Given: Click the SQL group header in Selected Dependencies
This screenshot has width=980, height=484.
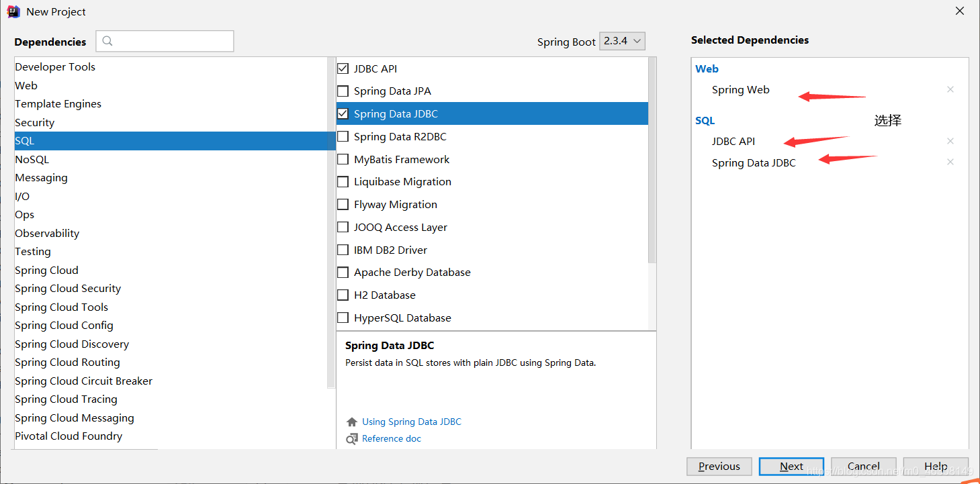Looking at the screenshot, I should click(705, 121).
